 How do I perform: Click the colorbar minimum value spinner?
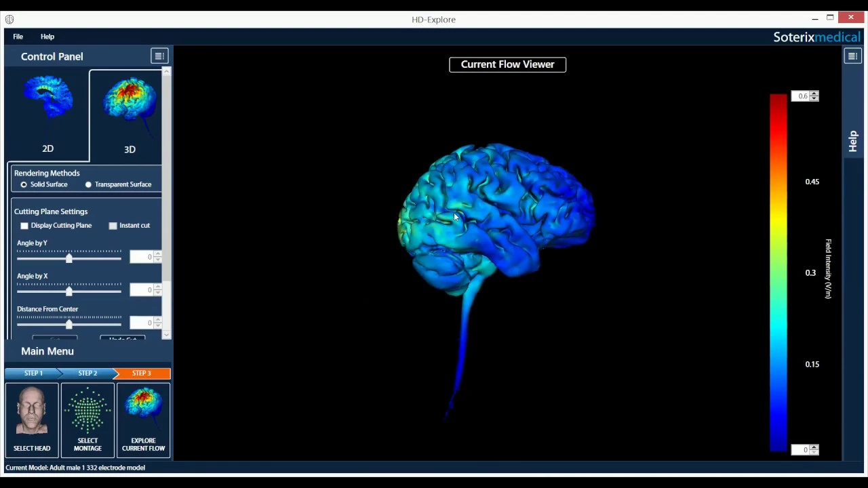coord(814,450)
